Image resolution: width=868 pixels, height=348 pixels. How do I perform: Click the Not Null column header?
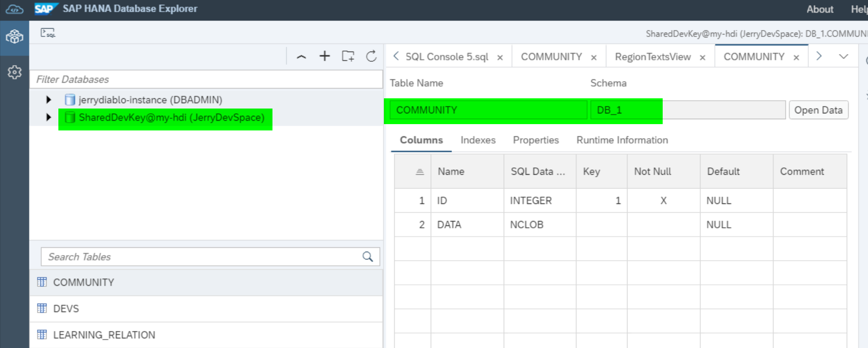(664, 171)
